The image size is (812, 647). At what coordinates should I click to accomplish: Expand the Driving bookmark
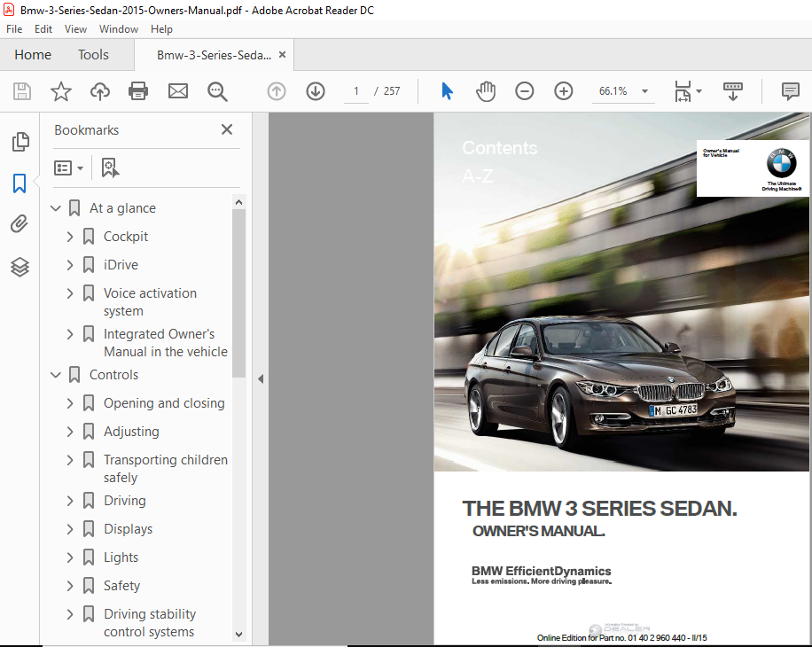pos(70,501)
